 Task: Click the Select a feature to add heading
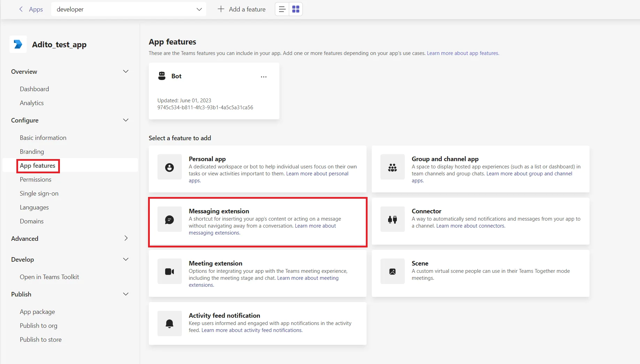pos(180,138)
